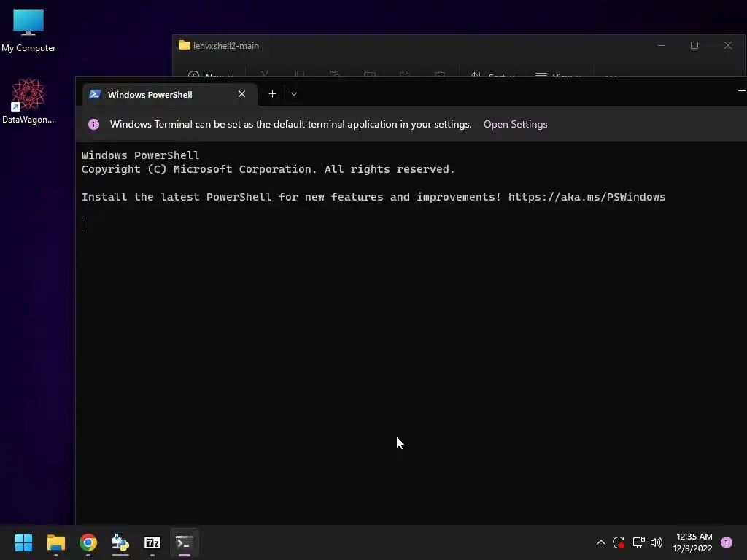Viewport: 747px width, 560px height.
Task: Open the clock showing 12:35 AM
Action: [693, 542]
